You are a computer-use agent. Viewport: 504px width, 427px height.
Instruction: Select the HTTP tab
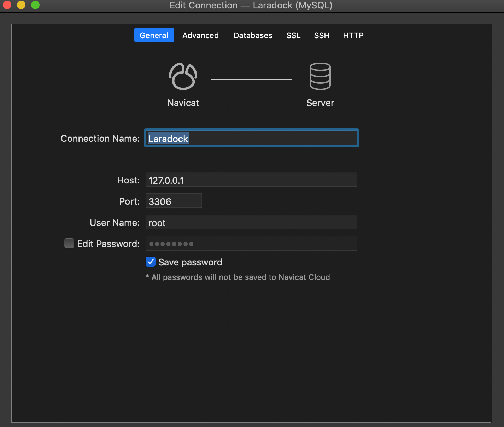coord(353,35)
